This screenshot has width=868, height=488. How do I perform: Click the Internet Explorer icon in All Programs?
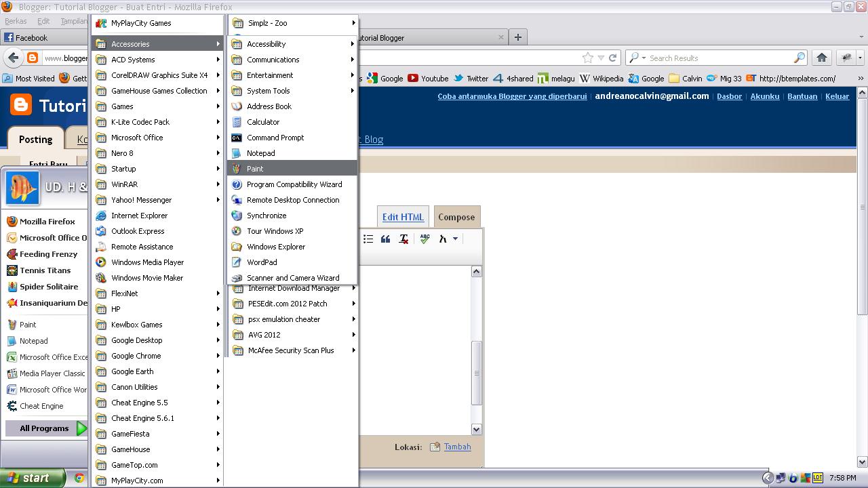tap(101, 216)
